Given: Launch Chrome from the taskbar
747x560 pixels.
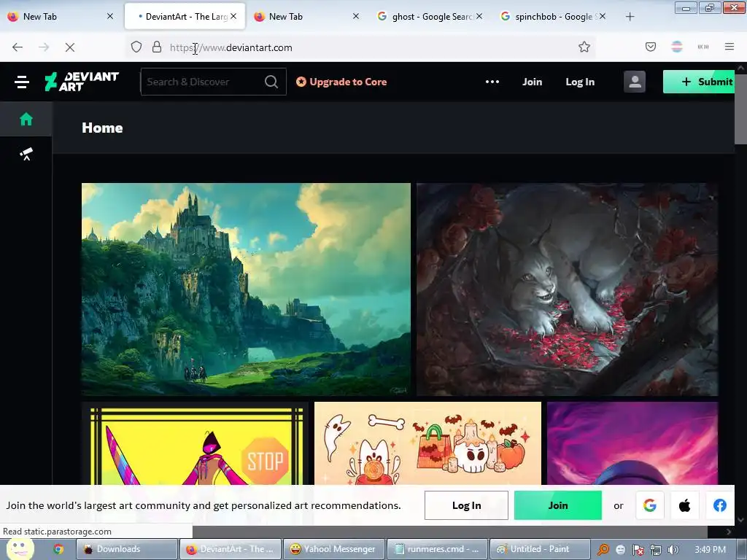Looking at the screenshot, I should [58, 549].
